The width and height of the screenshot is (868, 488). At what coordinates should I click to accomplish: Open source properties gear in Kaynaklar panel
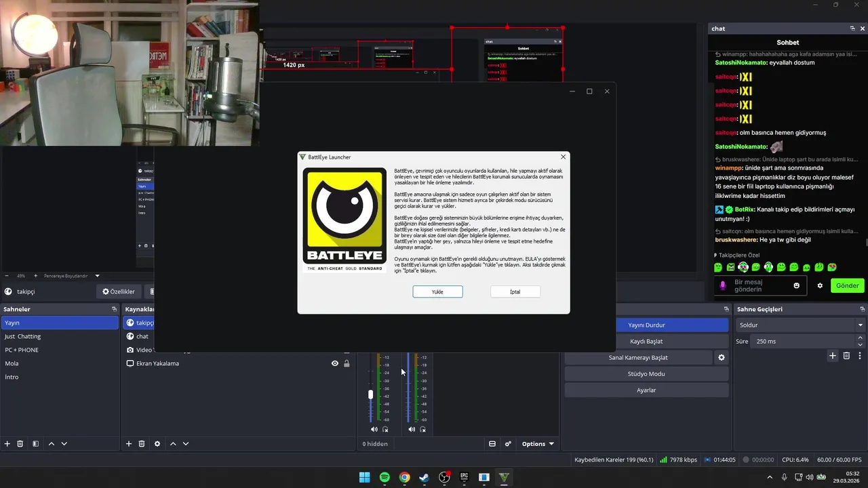click(157, 444)
